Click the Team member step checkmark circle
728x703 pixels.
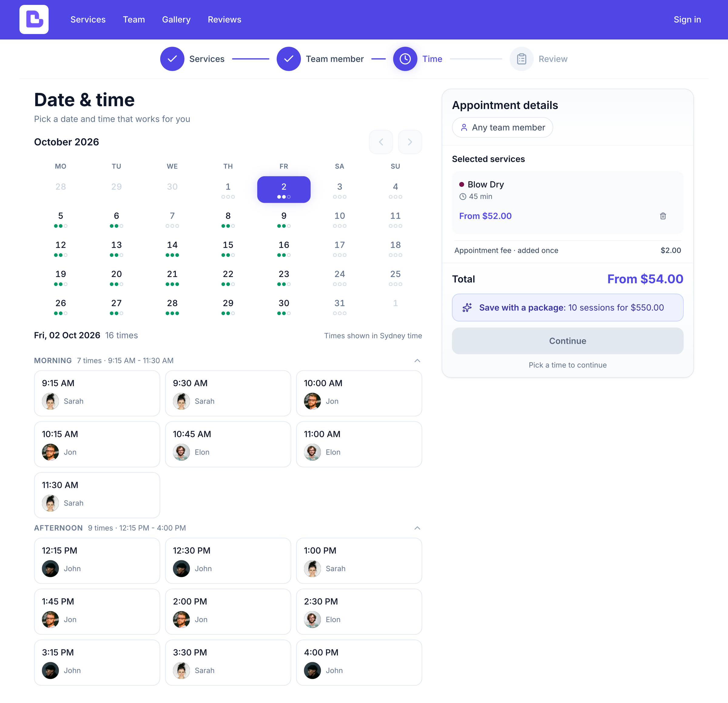[x=288, y=59]
